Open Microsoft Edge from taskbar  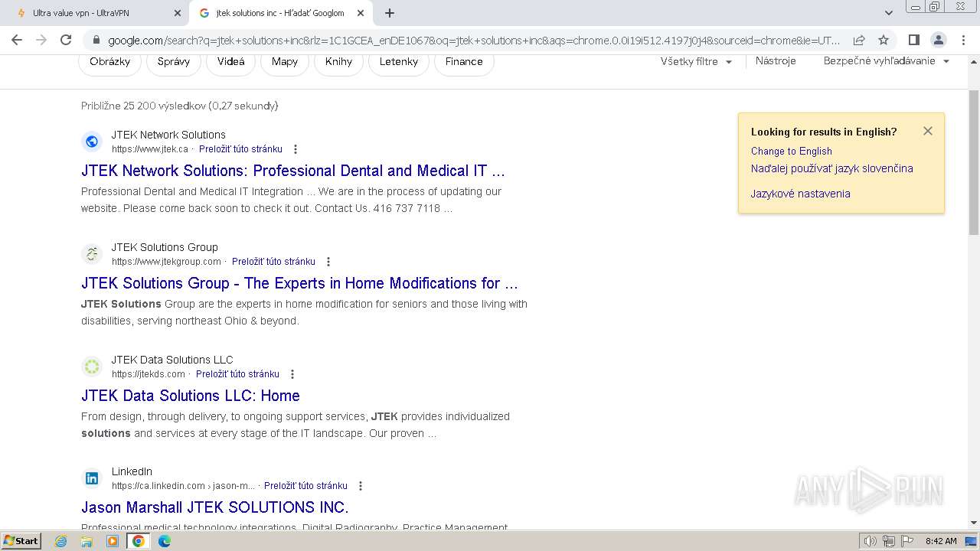click(165, 541)
